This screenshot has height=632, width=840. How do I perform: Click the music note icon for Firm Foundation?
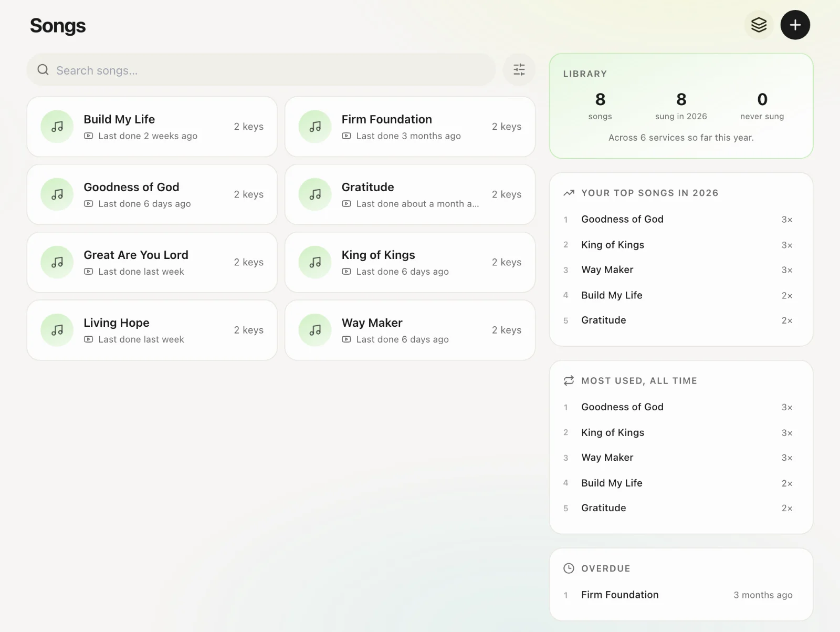[x=315, y=127]
